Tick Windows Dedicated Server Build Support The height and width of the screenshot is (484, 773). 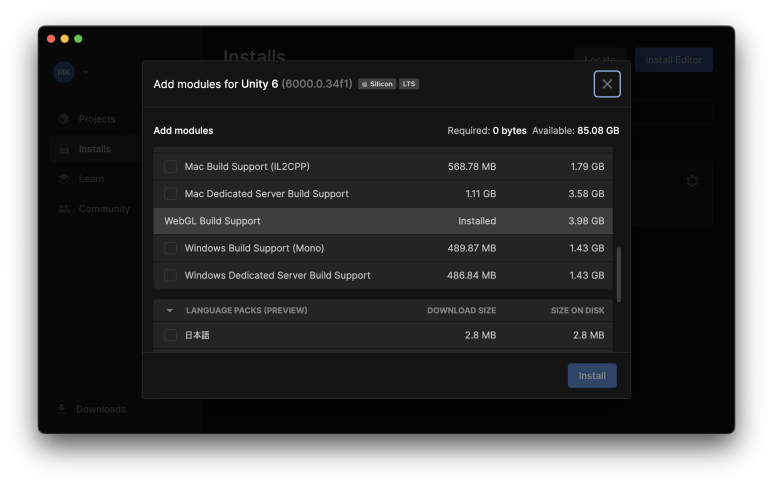click(170, 275)
